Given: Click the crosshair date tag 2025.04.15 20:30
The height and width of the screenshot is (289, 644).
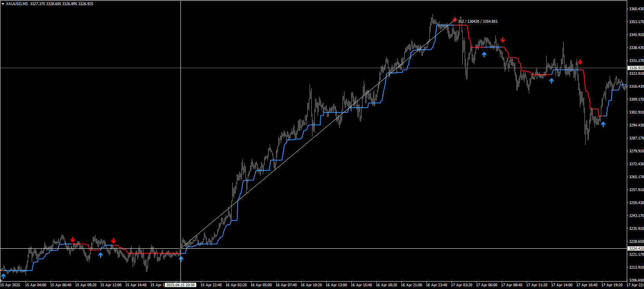Looking at the screenshot, I should (180, 285).
